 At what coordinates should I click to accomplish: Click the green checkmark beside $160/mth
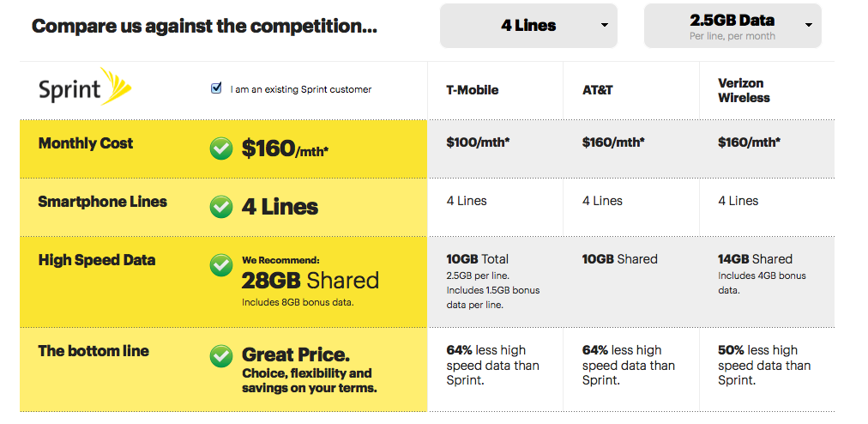(x=221, y=149)
